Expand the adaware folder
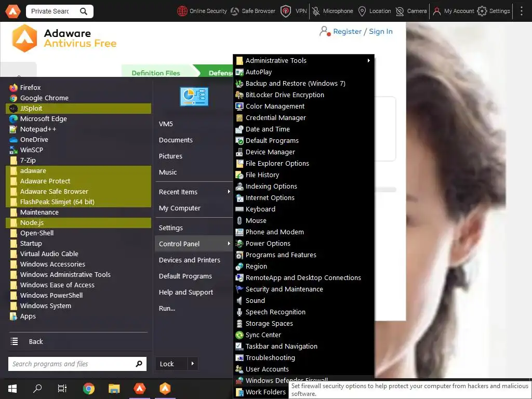 [x=78, y=170]
